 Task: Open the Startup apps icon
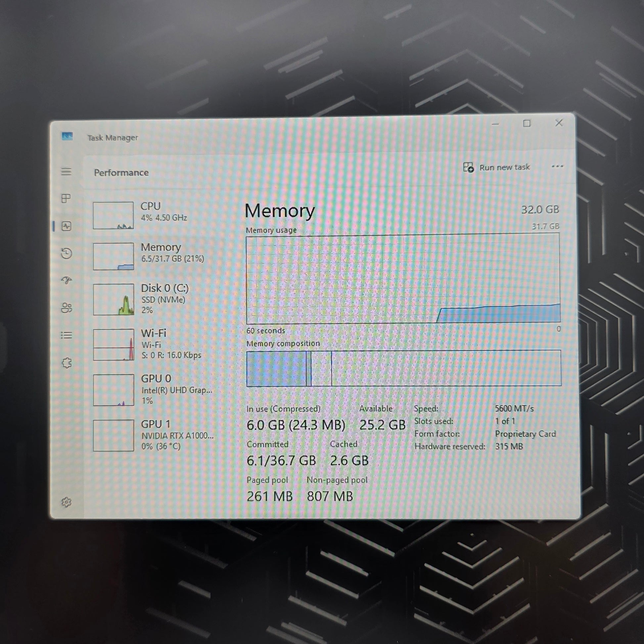(66, 280)
